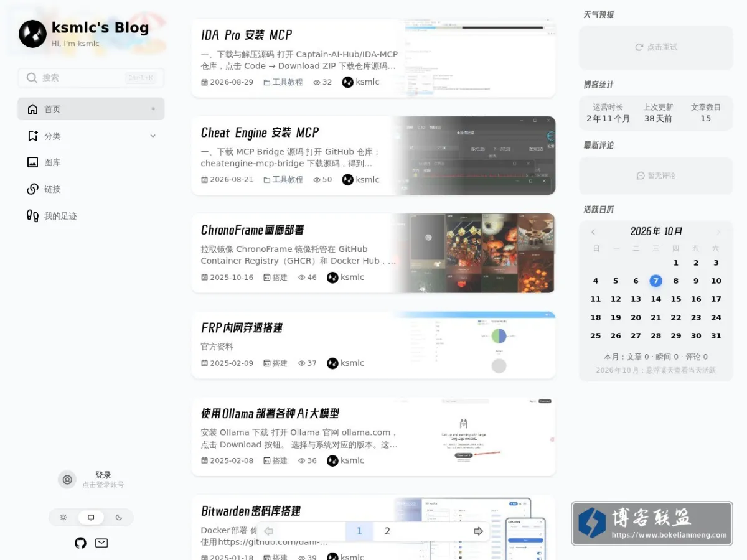Go to 首页 in the sidebar
The width and height of the screenshot is (747, 560).
coord(91,109)
